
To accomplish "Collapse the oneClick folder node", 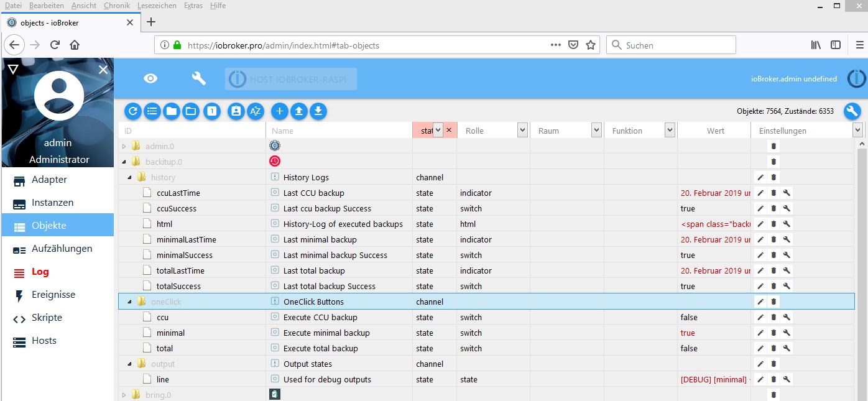I will click(x=130, y=302).
